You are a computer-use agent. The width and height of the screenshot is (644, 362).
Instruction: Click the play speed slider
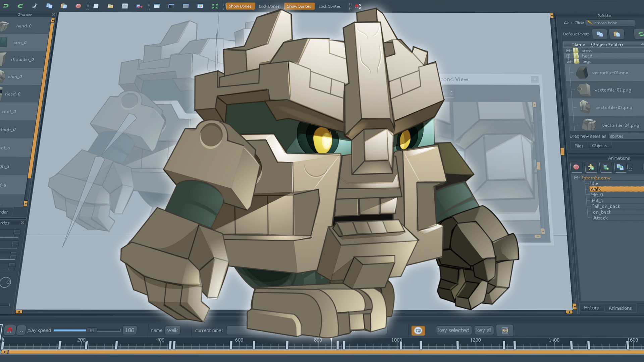tap(91, 330)
